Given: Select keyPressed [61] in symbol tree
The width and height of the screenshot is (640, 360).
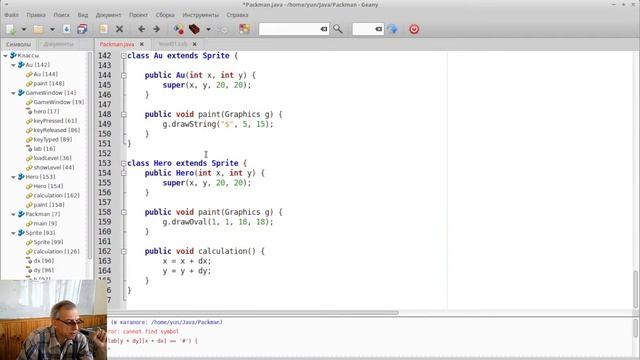Looking at the screenshot, I should [x=55, y=121].
